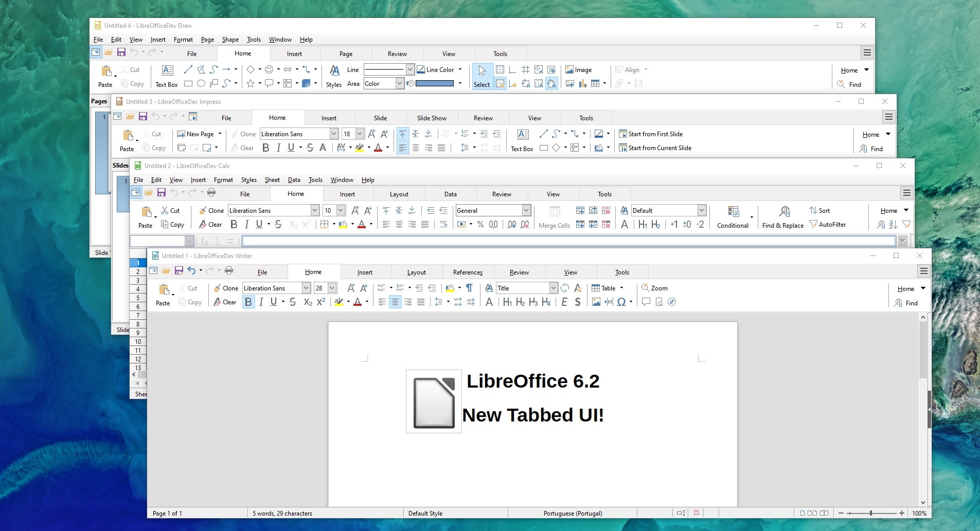Switch to the Insert tab in Writer
The height and width of the screenshot is (531, 980).
[364, 272]
